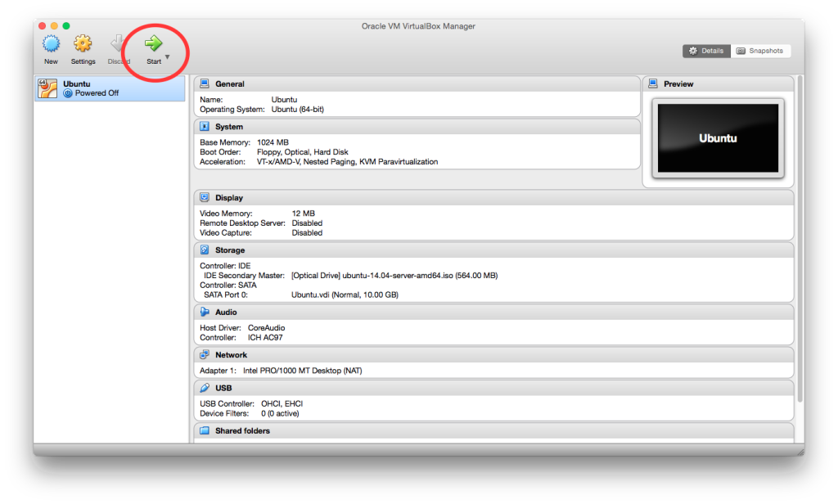Click the New virtual machine icon
The width and height of the screenshot is (838, 504).
50,42
